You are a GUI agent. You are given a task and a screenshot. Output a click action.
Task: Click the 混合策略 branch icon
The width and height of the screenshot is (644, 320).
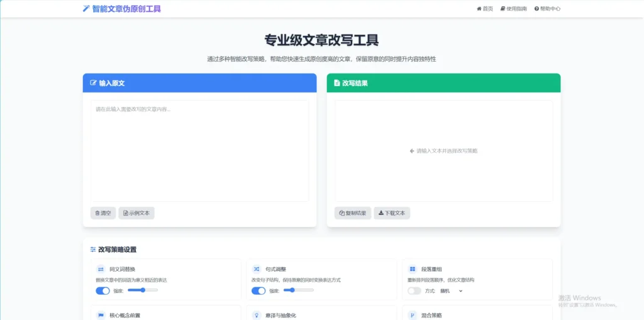coord(413,316)
